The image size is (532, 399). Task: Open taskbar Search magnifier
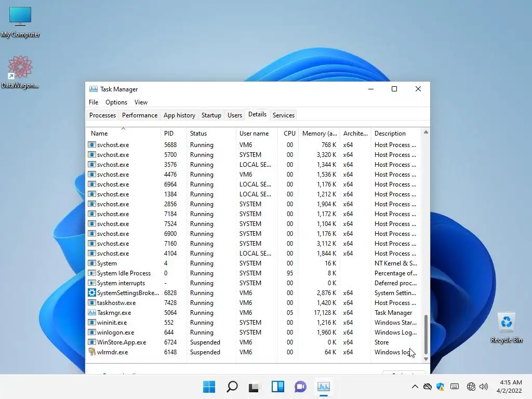232,387
